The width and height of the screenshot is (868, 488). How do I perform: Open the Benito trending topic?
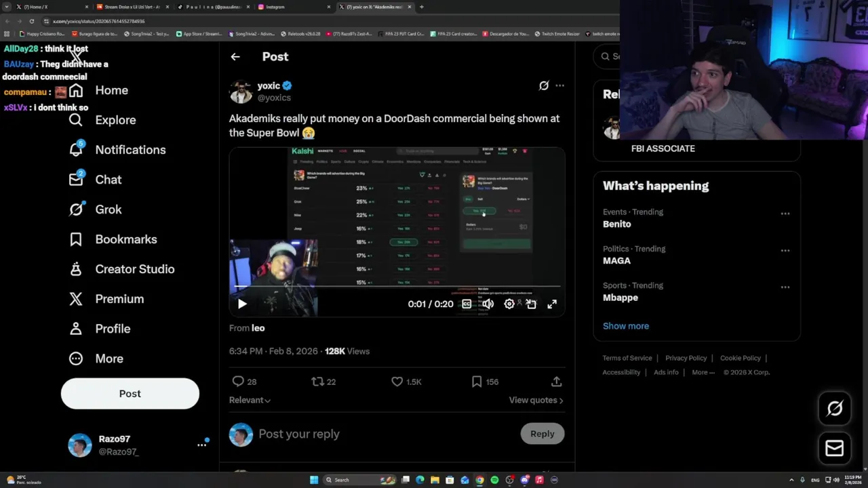click(616, 224)
